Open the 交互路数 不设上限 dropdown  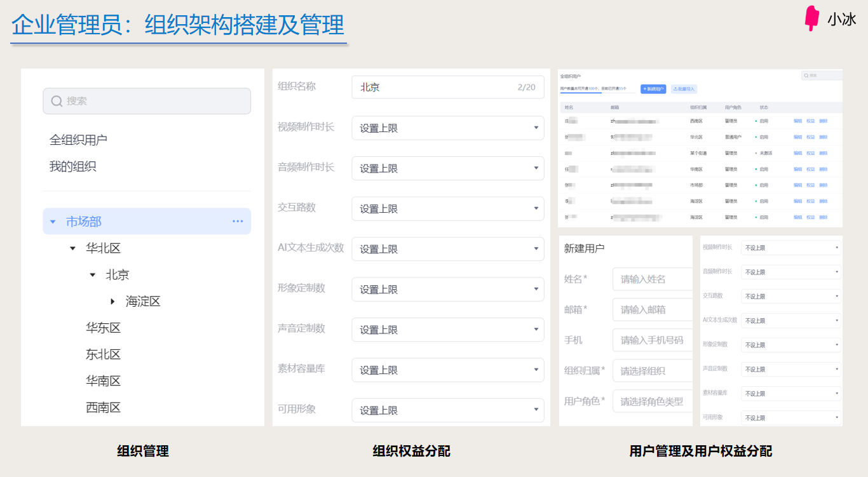click(791, 297)
